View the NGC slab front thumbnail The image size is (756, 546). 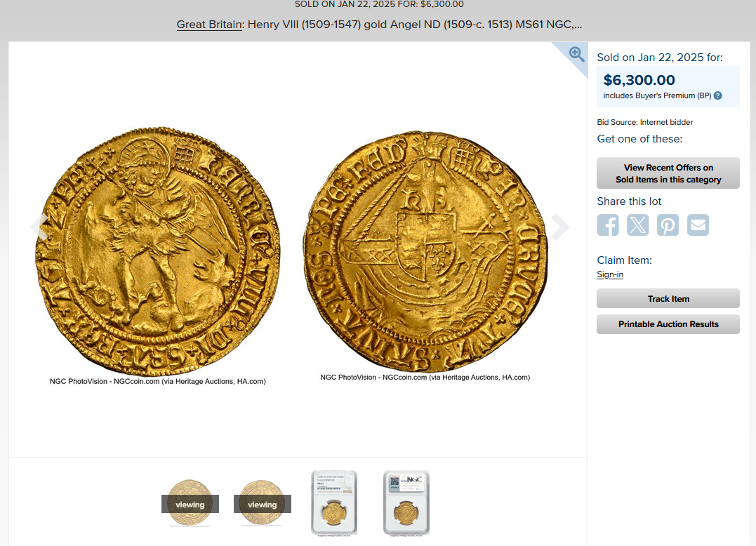click(x=334, y=503)
